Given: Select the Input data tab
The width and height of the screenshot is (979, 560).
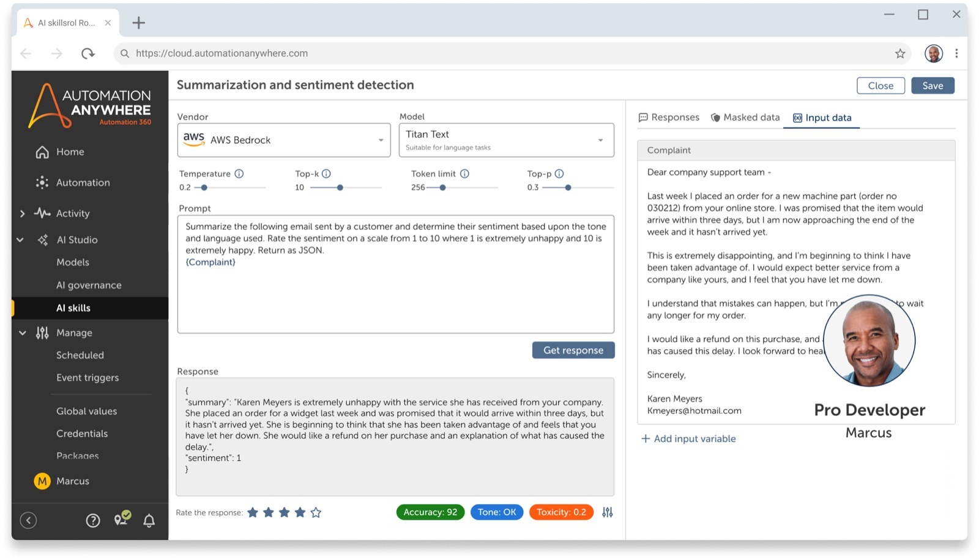Looking at the screenshot, I should pos(822,118).
